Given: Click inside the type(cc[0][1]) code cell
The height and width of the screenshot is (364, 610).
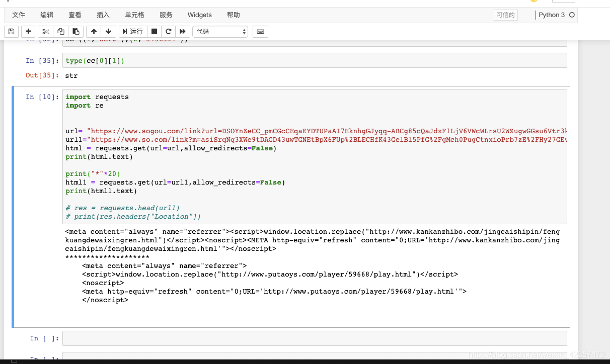Looking at the screenshot, I should coord(315,60).
